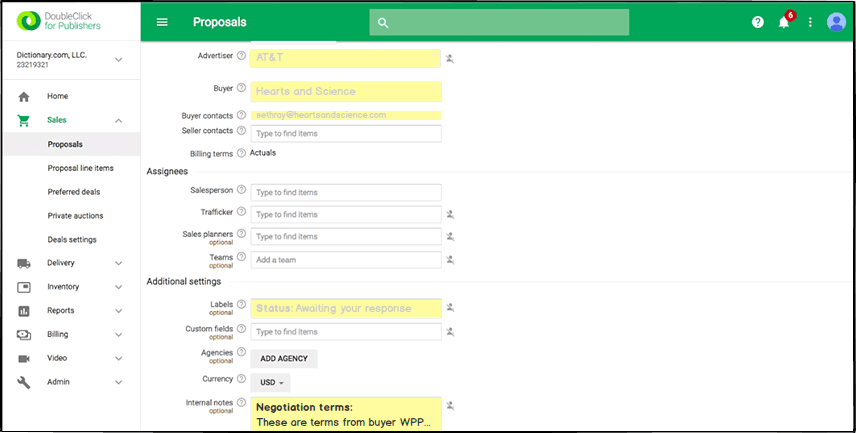Expand the Inventory section chevron
The width and height of the screenshot is (856, 433).
pyautogui.click(x=118, y=287)
